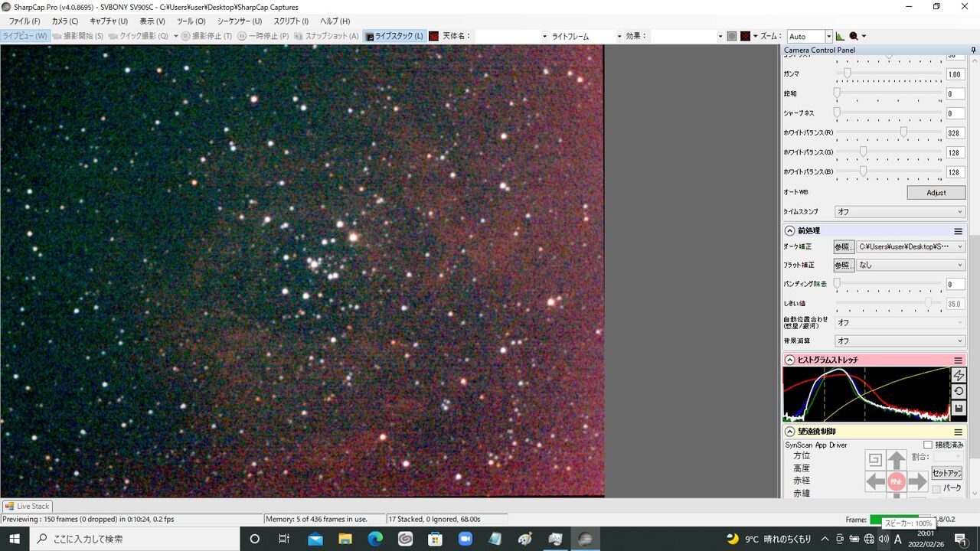
Task: Collapse the ヒストグラムストレッチ section
Action: click(789, 360)
